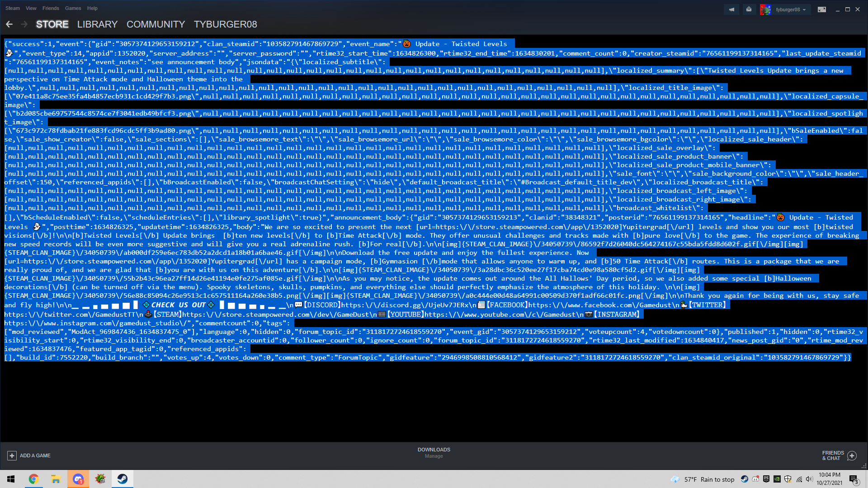The height and width of the screenshot is (488, 868).
Task: Go to the COMMUNITY tab
Action: tap(156, 24)
